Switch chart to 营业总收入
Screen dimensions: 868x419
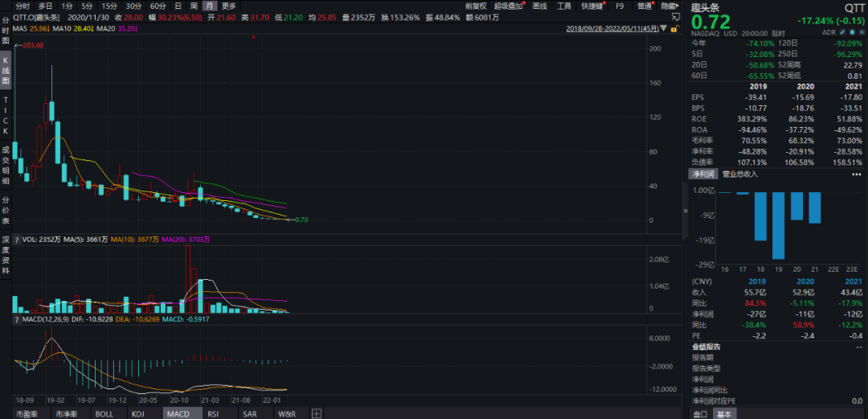click(x=739, y=174)
